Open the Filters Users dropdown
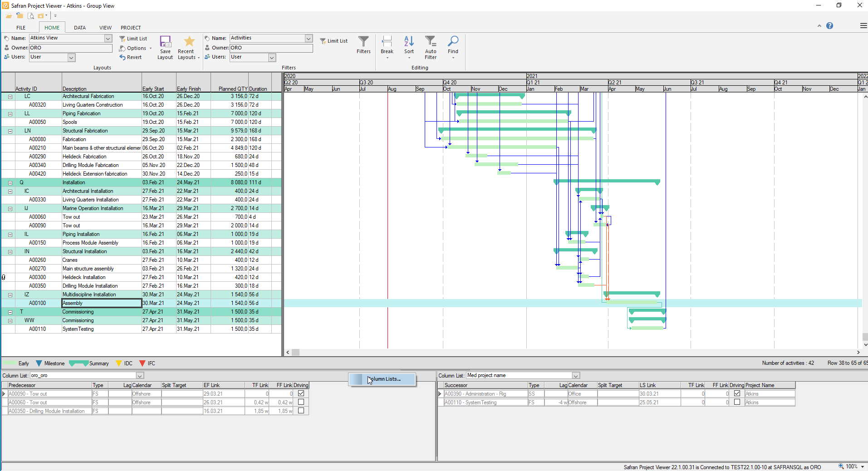This screenshot has height=471, width=868. (272, 58)
